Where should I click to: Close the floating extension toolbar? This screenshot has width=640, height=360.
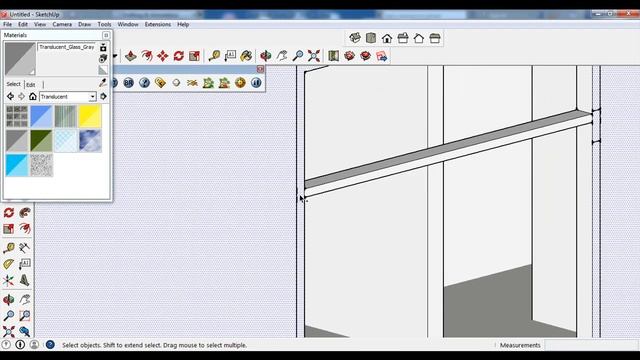260,69
